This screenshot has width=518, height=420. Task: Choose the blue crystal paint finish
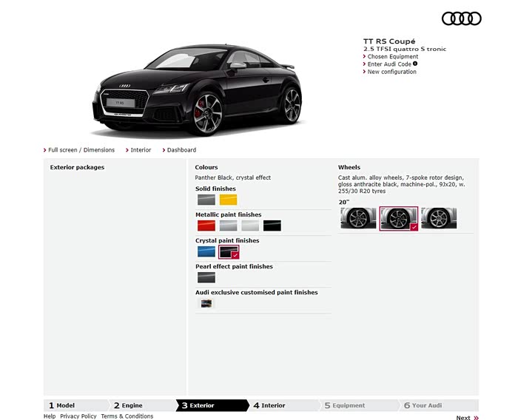[x=206, y=251]
